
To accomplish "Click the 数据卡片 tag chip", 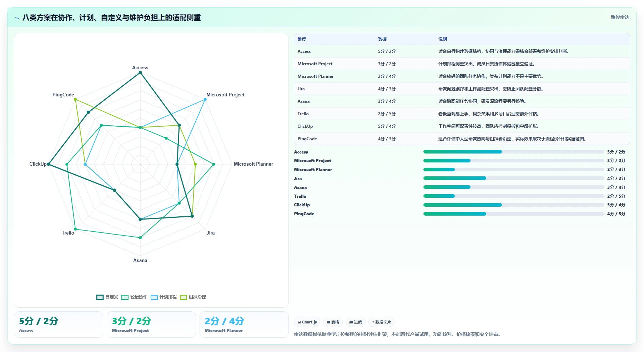I will pos(381,322).
